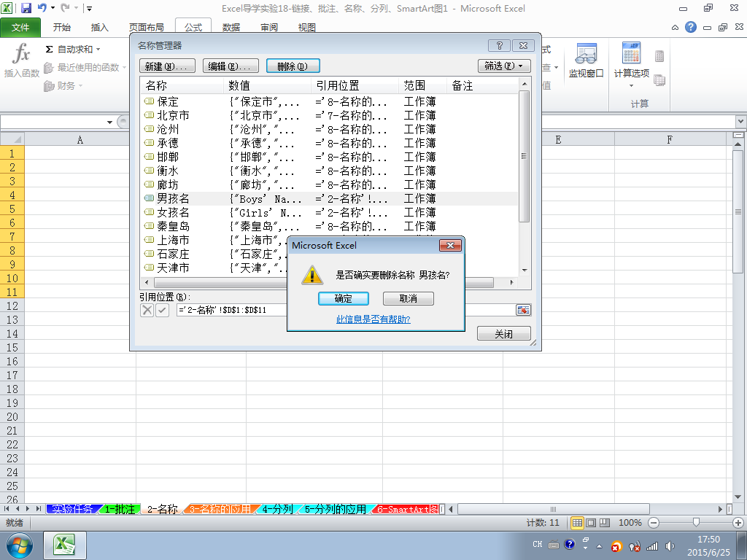Screen dimensions: 747x560
Task: Click the Calculate Now calculator icon
Action: [x=659, y=56]
